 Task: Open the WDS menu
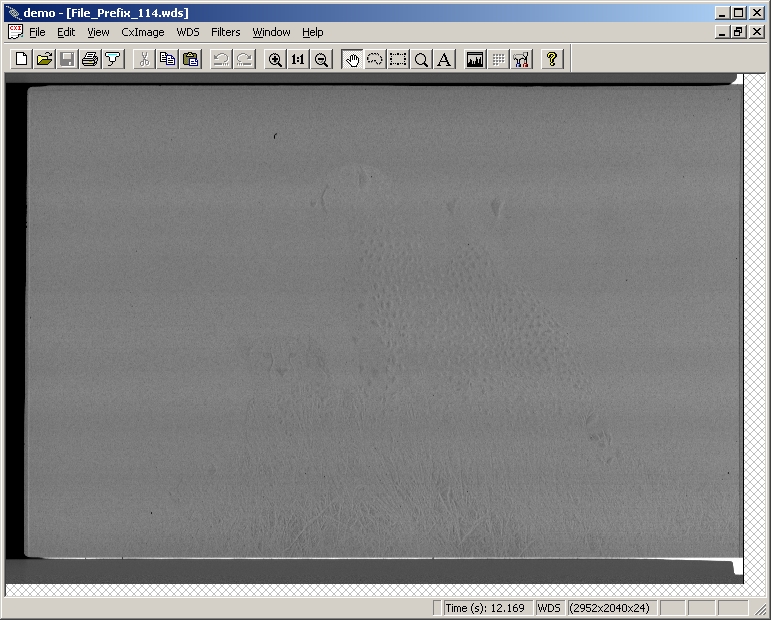[188, 32]
